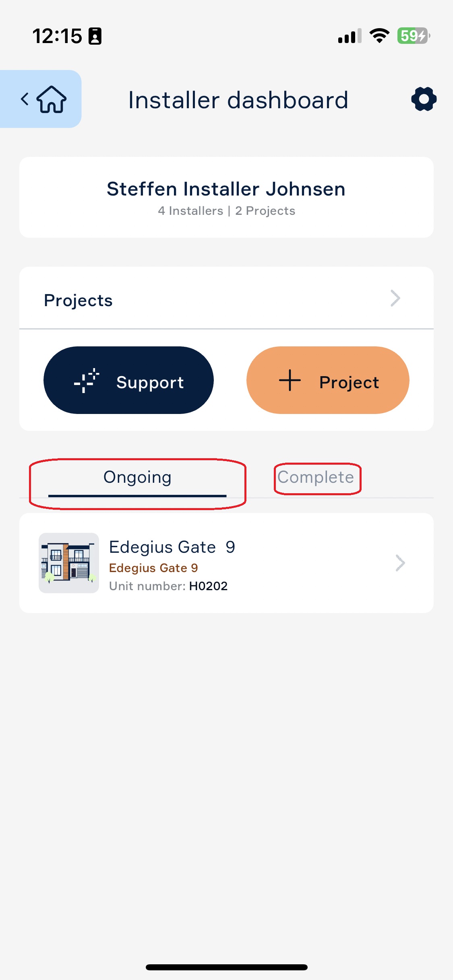Tap the Wi-Fi status icon
Screen dimensions: 453x980
(379, 36)
